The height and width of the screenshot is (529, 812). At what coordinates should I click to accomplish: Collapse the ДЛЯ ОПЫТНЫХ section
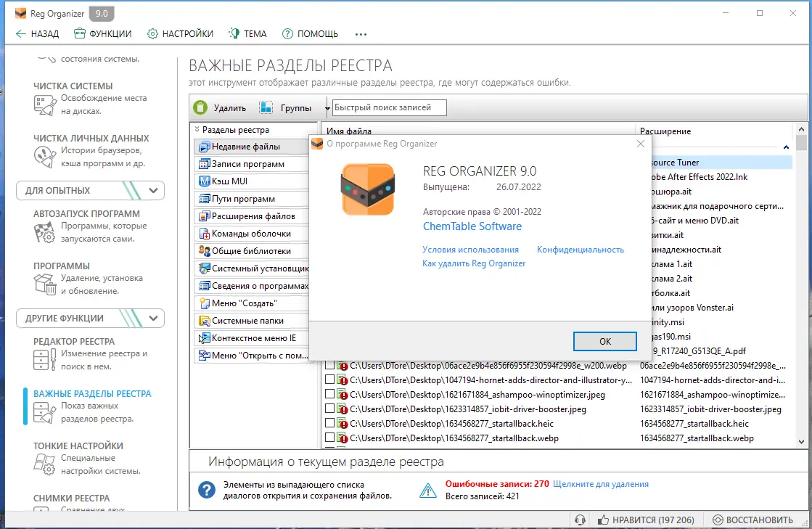[153, 191]
